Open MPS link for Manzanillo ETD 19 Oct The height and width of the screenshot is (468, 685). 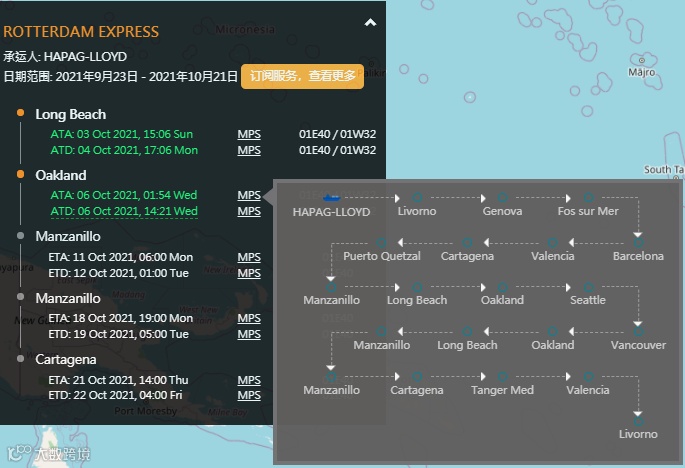249,334
